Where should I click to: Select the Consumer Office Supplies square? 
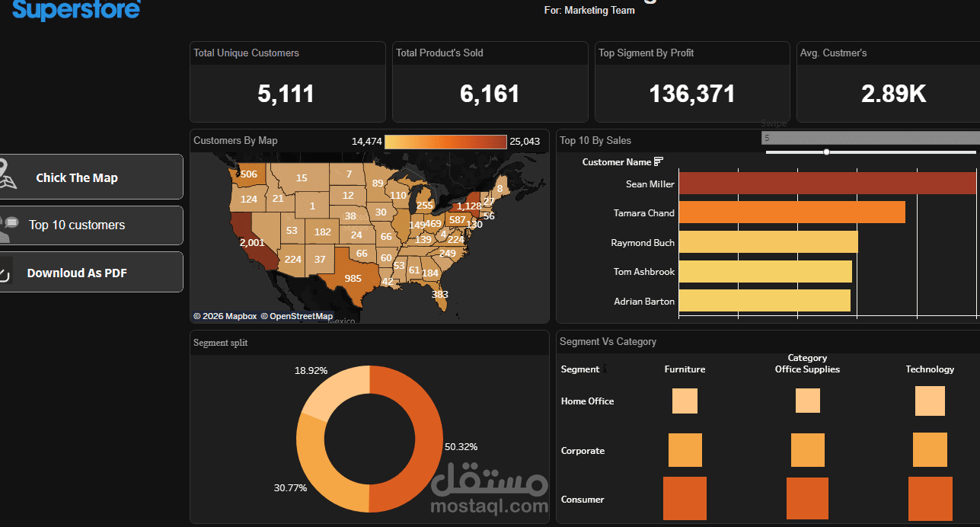point(807,499)
